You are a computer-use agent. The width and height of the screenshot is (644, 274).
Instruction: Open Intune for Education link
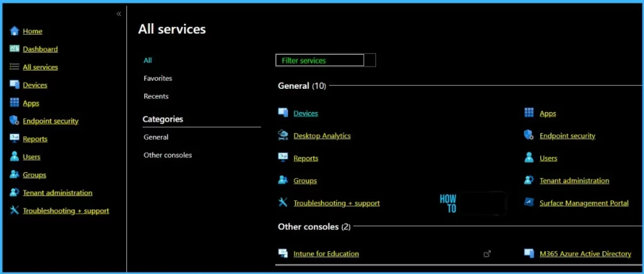[x=326, y=253]
